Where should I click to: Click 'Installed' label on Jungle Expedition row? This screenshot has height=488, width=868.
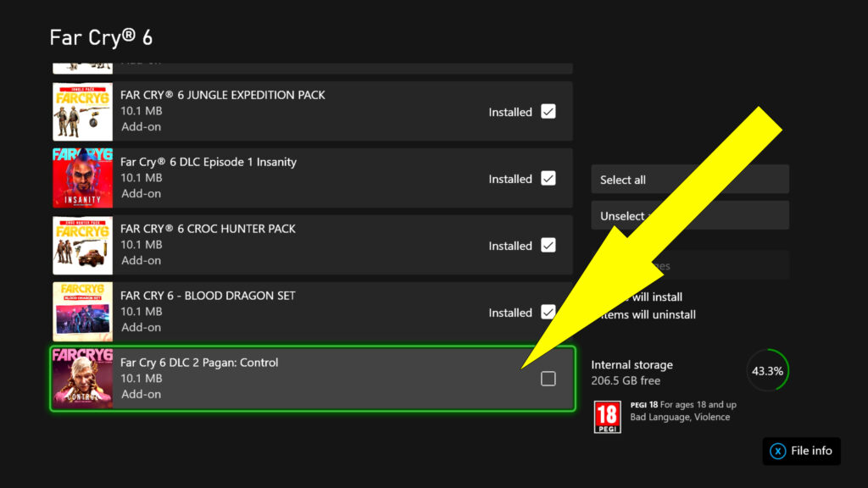[509, 113]
